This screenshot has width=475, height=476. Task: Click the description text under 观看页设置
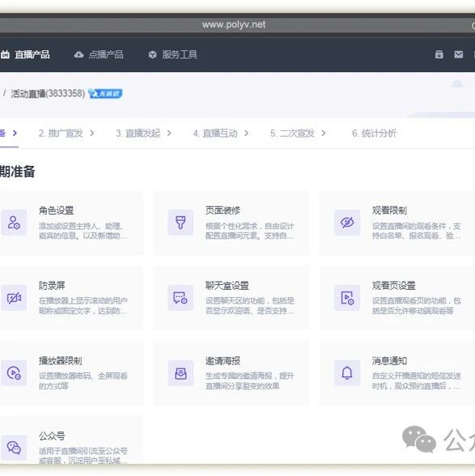pos(417,306)
